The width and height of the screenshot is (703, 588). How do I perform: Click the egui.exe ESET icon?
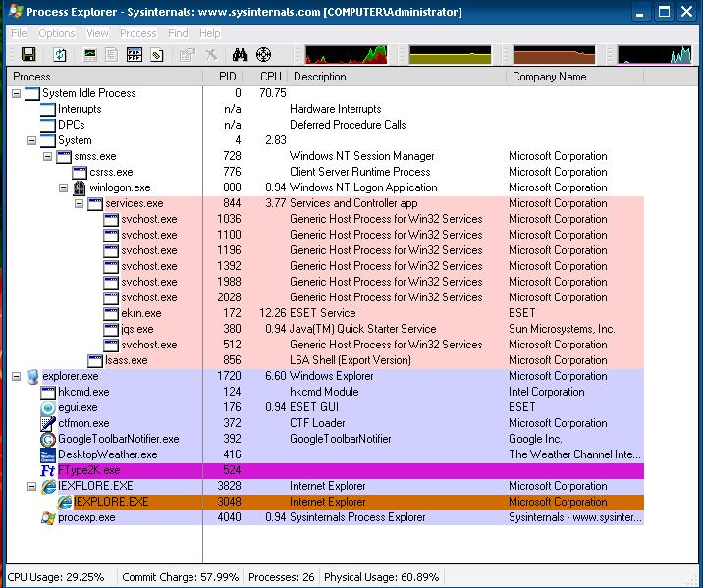tap(48, 407)
